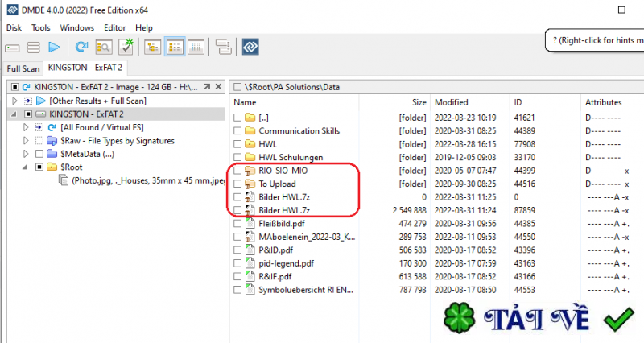Tick the checkbox for To Upload folder
Screen dimensions: 644x343
coord(237,184)
